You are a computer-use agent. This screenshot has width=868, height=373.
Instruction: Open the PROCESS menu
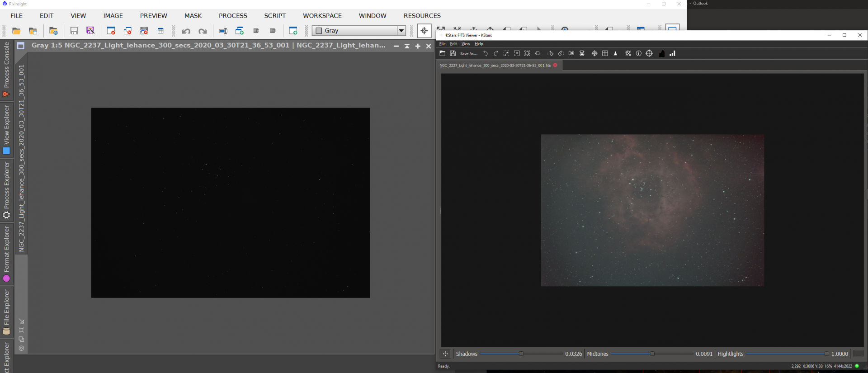pos(233,15)
